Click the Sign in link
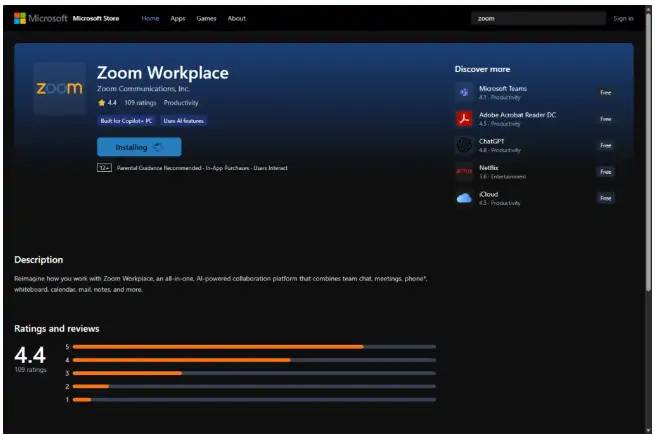Viewport: 655px width, 435px height. click(x=623, y=18)
